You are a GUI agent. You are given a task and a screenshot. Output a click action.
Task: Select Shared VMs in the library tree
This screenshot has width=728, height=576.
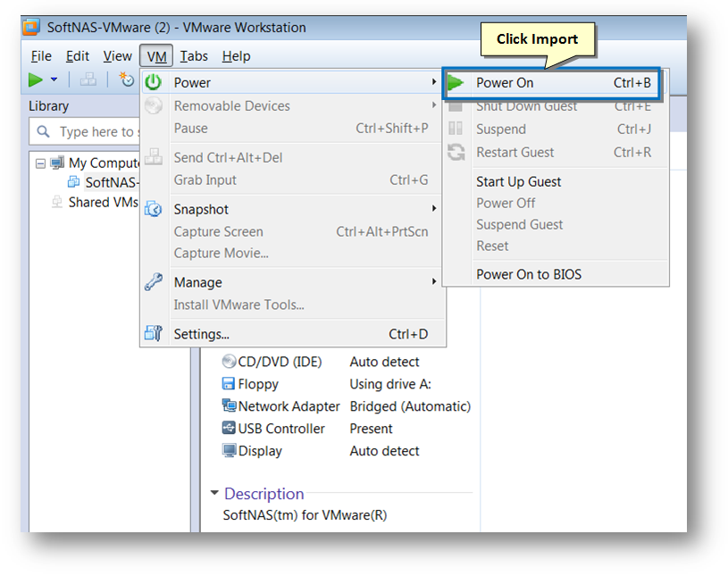[103, 203]
